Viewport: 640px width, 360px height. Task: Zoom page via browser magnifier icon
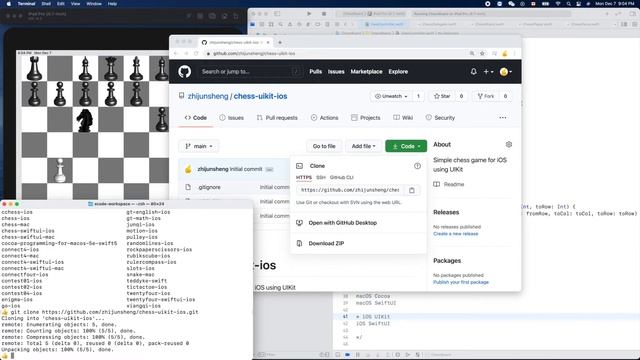[x=472, y=53]
